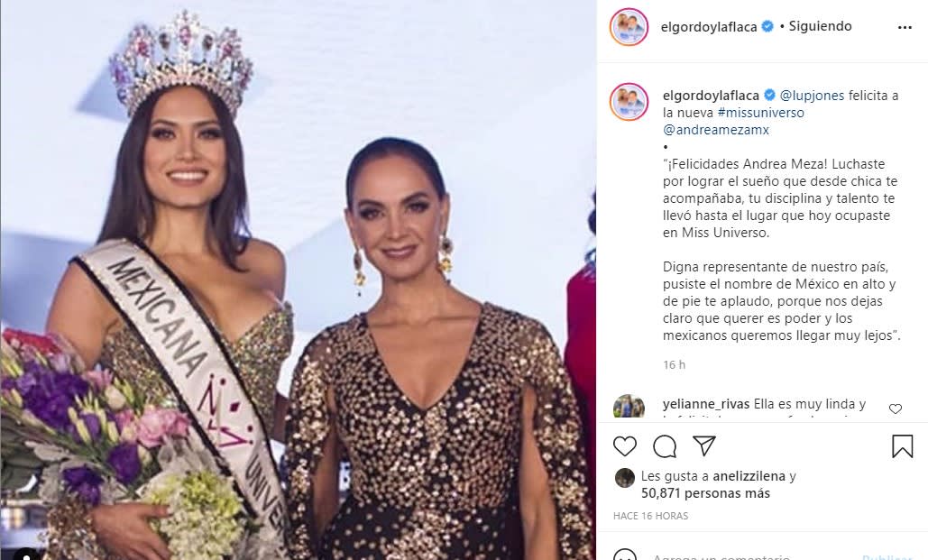Visit the @andreamezamx profile mention

(716, 130)
